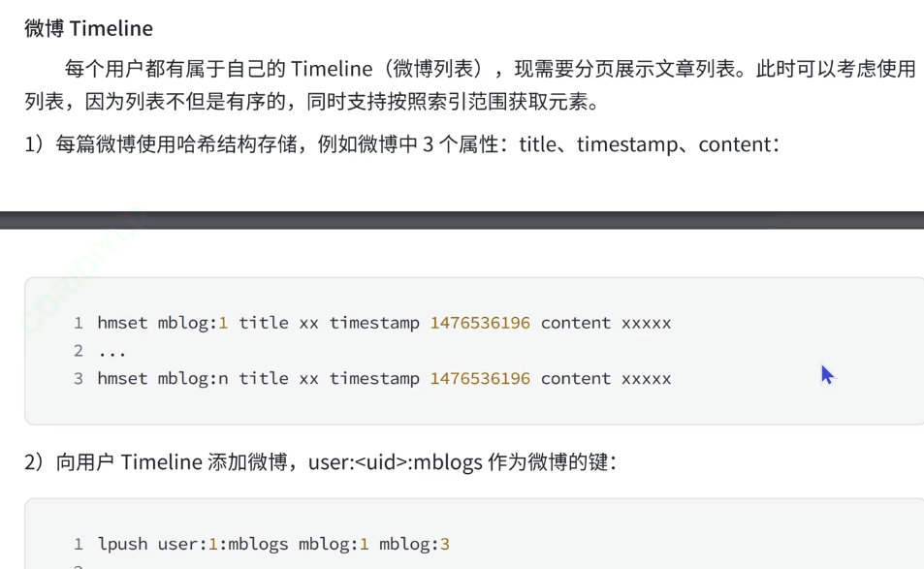
Task: Click the second timestamp value 1476536196
Action: tap(480, 378)
